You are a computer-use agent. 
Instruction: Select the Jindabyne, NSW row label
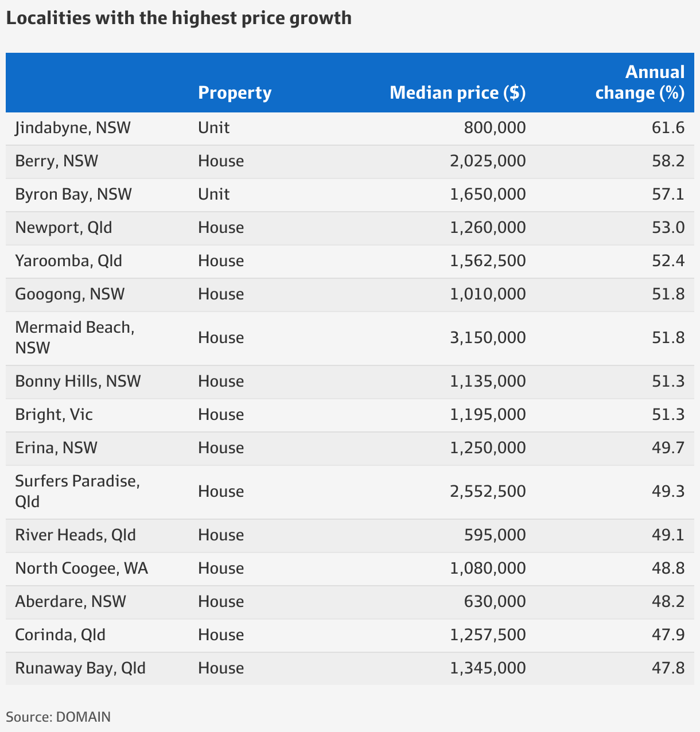click(x=73, y=127)
